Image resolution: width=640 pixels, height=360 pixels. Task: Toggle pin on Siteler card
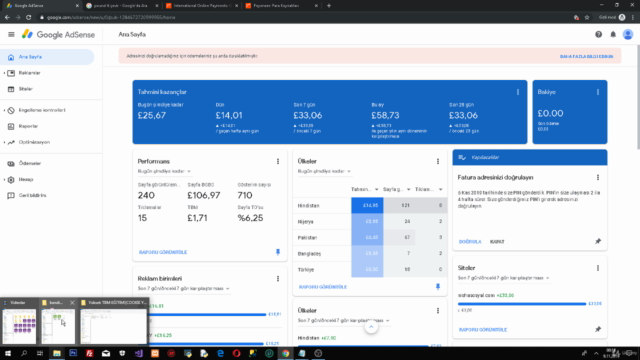click(598, 329)
